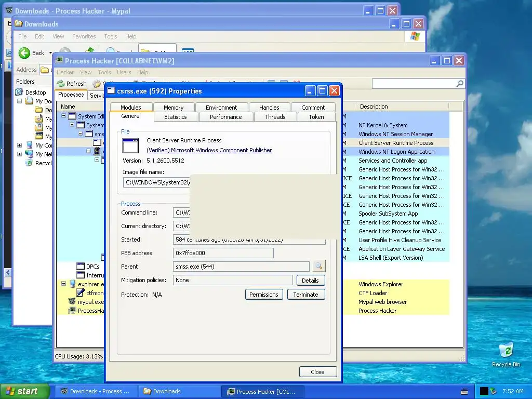The image size is (532, 399).
Task: Open the Token tab
Action: [316, 117]
